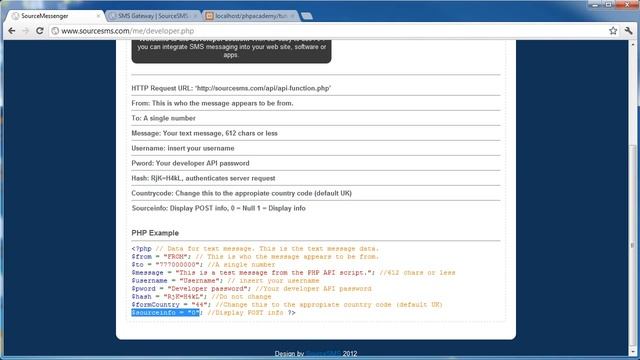Screen dimensions: 640x360
Task: Minimize the Chrome window
Action: point(595,4)
